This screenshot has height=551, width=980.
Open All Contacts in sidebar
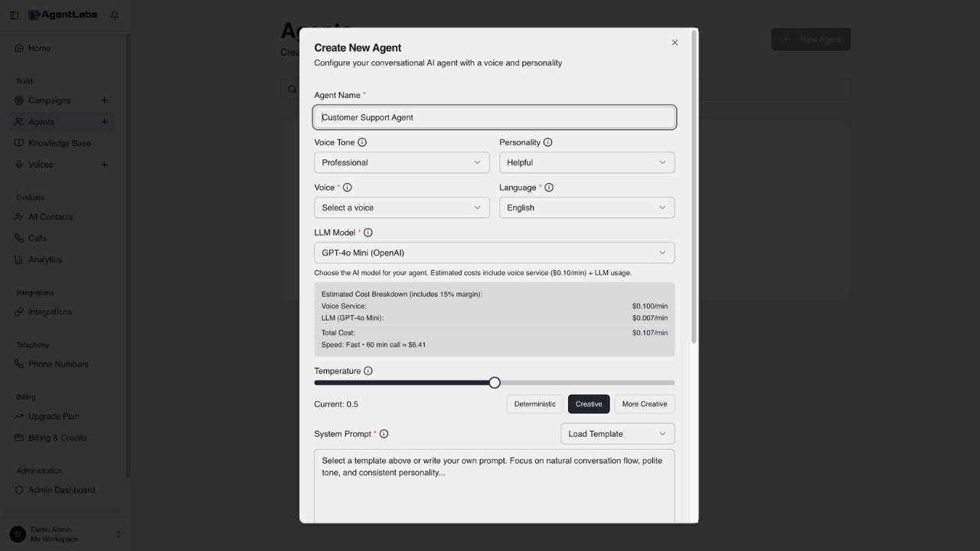[x=62, y=217]
